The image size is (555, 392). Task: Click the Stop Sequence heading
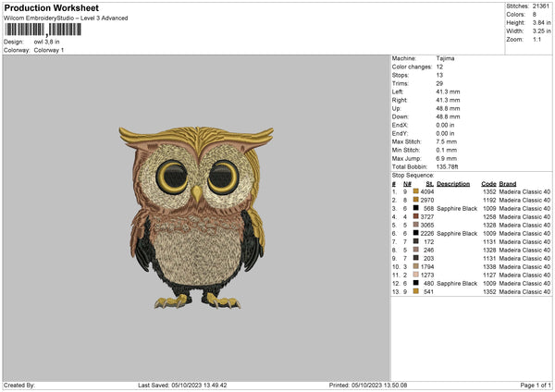pyautogui.click(x=413, y=174)
